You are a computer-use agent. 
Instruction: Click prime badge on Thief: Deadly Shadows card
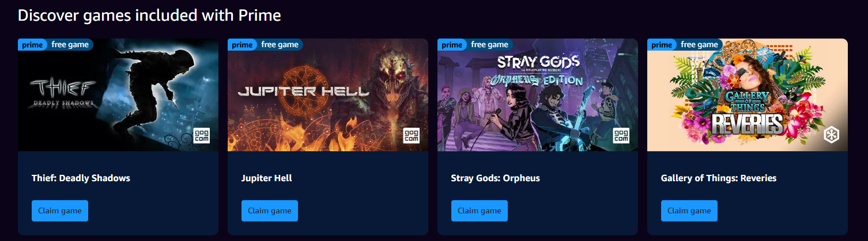[x=32, y=44]
